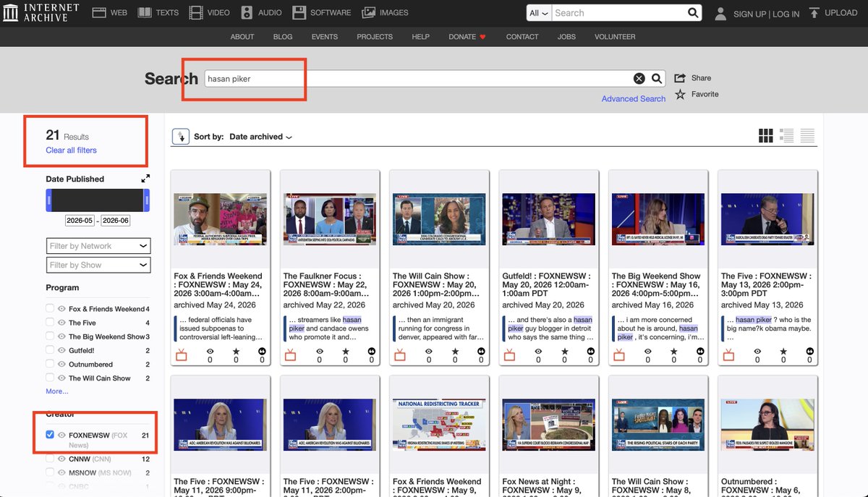Open the Web section icon
This screenshot has height=497, width=868.
(x=99, y=12)
